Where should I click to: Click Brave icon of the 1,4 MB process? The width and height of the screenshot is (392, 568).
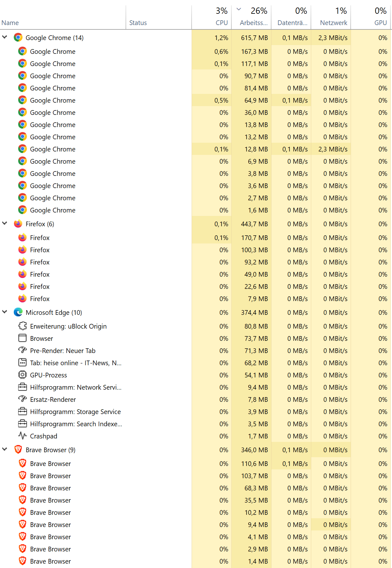[23, 561]
